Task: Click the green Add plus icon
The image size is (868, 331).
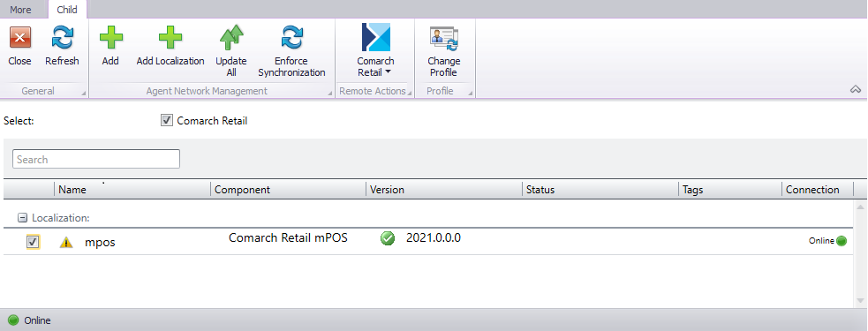Action: pos(110,39)
